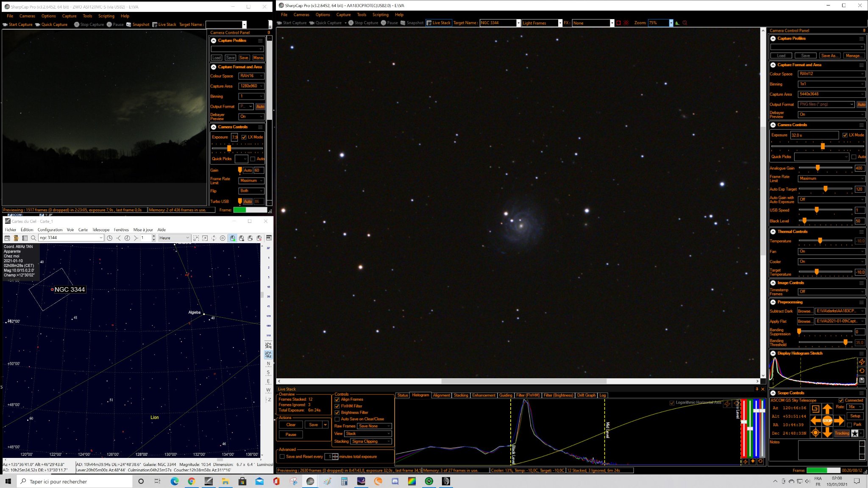This screenshot has height=488, width=868.
Task: Open Stacking Sigma Clipping dropdown
Action: click(x=371, y=441)
